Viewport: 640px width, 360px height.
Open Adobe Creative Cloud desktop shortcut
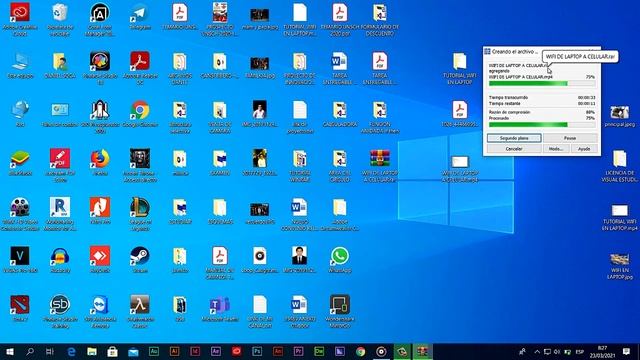click(x=20, y=19)
